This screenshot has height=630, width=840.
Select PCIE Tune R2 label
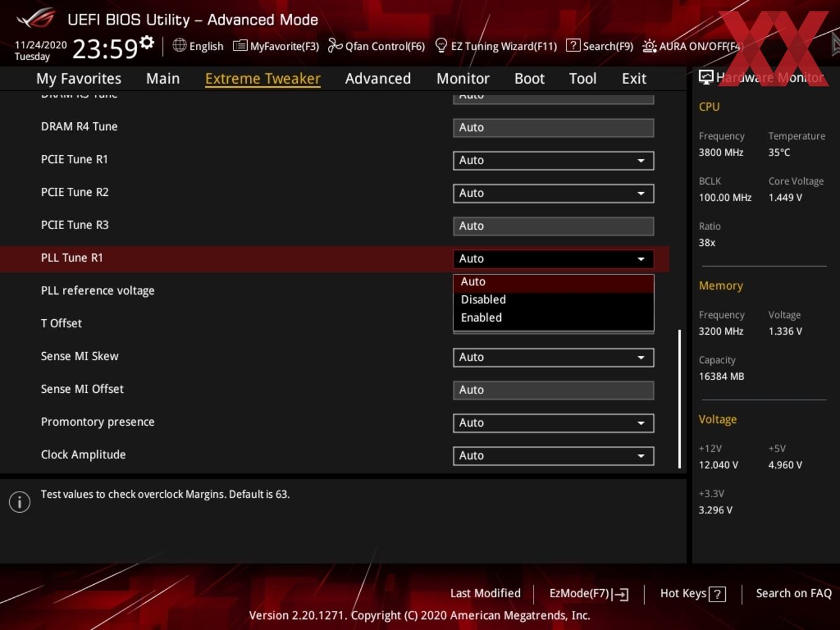[75, 192]
